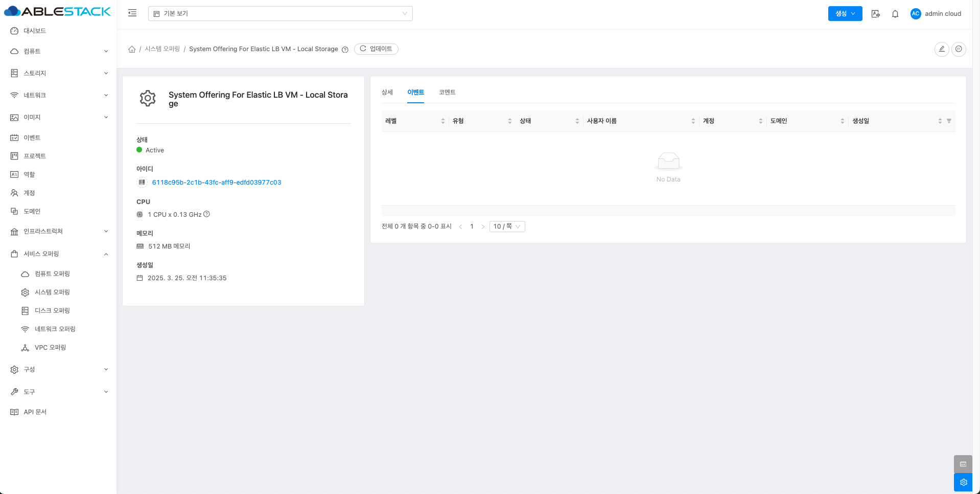Open the filter icon in 생성일 column
Image resolution: width=980 pixels, height=494 pixels.
949,121
